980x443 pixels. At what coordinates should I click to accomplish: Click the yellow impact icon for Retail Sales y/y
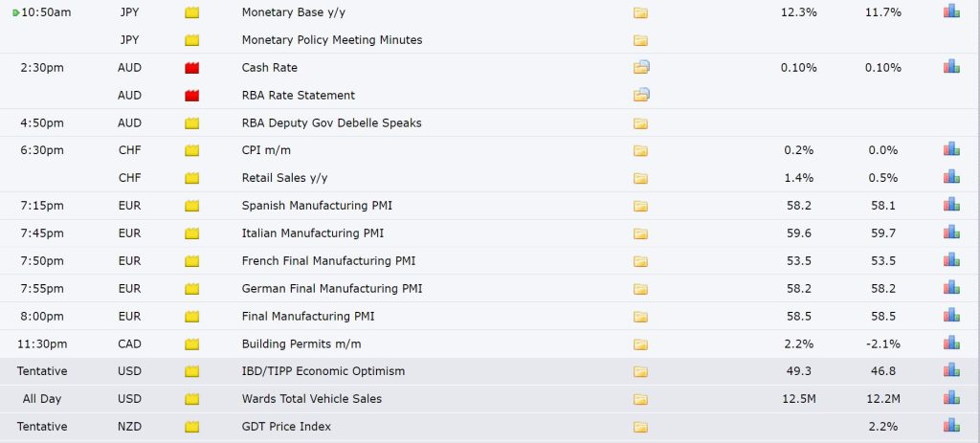[x=191, y=178]
